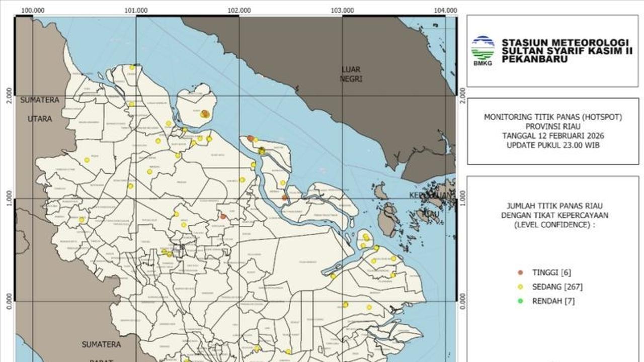The height and width of the screenshot is (362, 644).
Task: Click the '102.000' longitude label
Action: (239, 10)
